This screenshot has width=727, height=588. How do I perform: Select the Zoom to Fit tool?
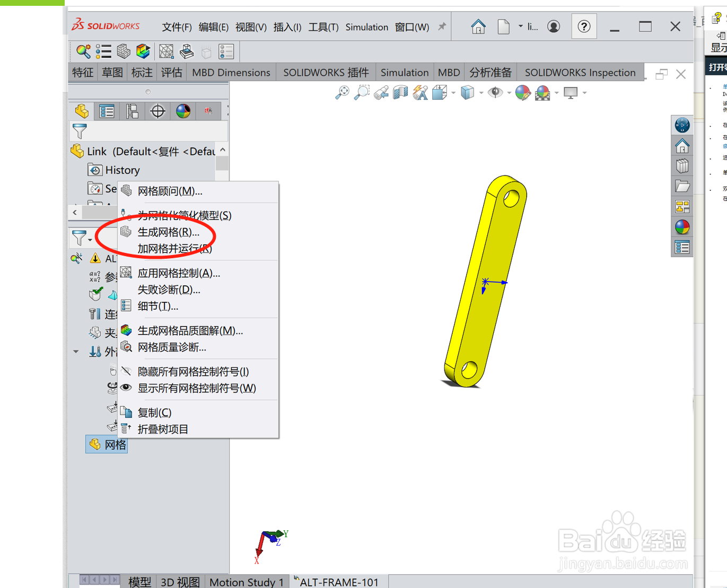pyautogui.click(x=342, y=93)
